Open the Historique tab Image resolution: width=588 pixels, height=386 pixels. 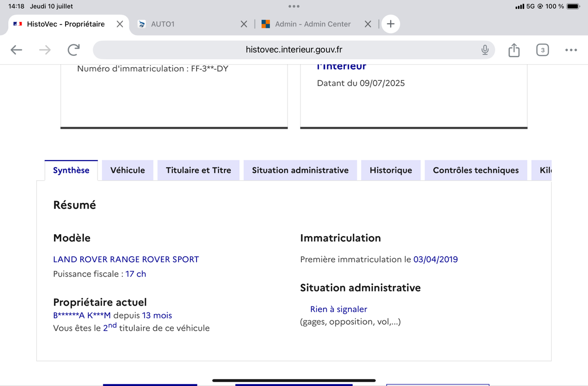tap(391, 170)
